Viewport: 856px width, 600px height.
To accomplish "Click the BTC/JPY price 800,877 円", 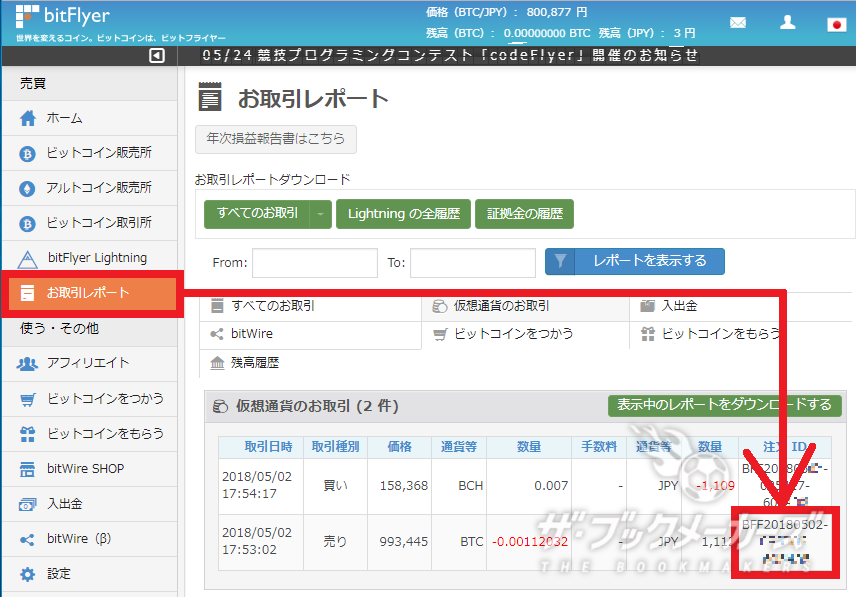I will 557,12.
